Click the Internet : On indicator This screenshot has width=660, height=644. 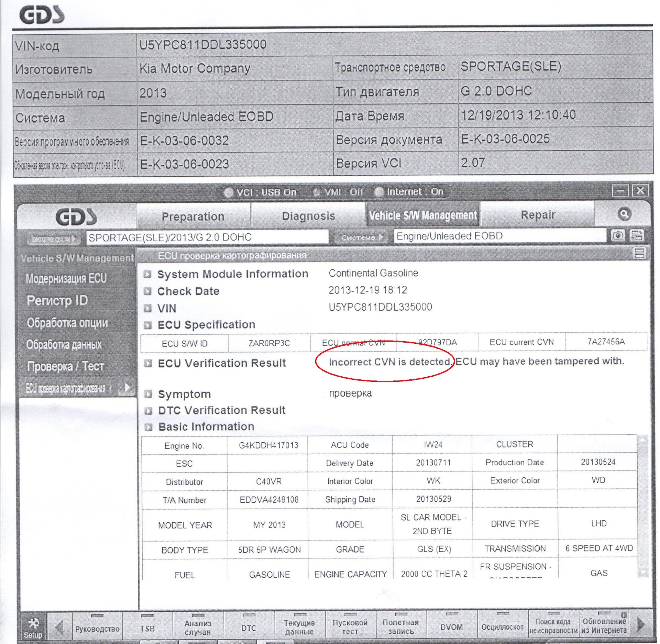(409, 191)
